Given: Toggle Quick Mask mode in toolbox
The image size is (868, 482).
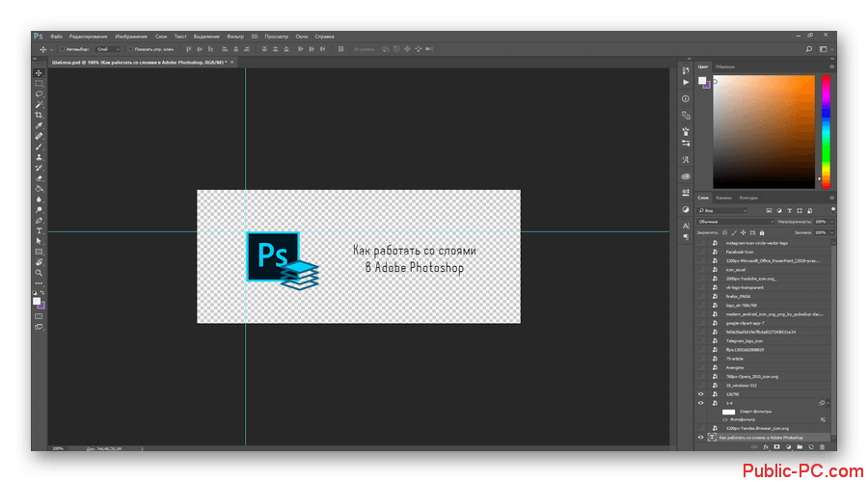Looking at the screenshot, I should click(39, 316).
